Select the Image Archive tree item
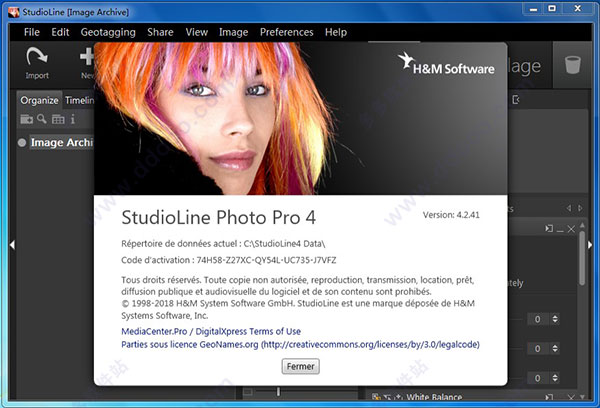Screen dimensions: 600x408 pyautogui.click(x=62, y=142)
